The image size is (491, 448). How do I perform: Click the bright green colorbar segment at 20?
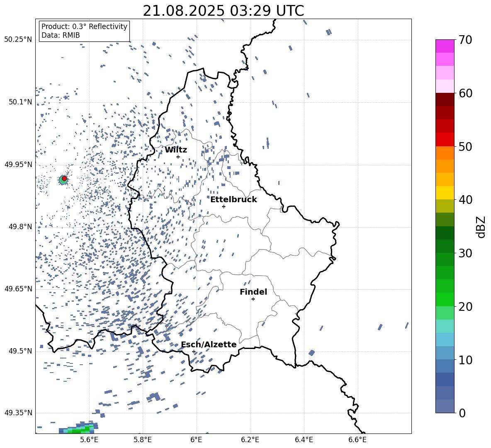click(x=445, y=299)
